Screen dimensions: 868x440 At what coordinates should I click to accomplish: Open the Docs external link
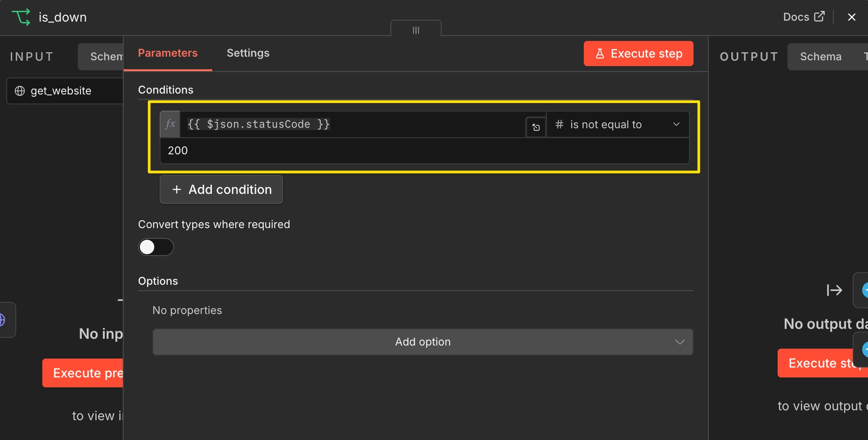804,17
